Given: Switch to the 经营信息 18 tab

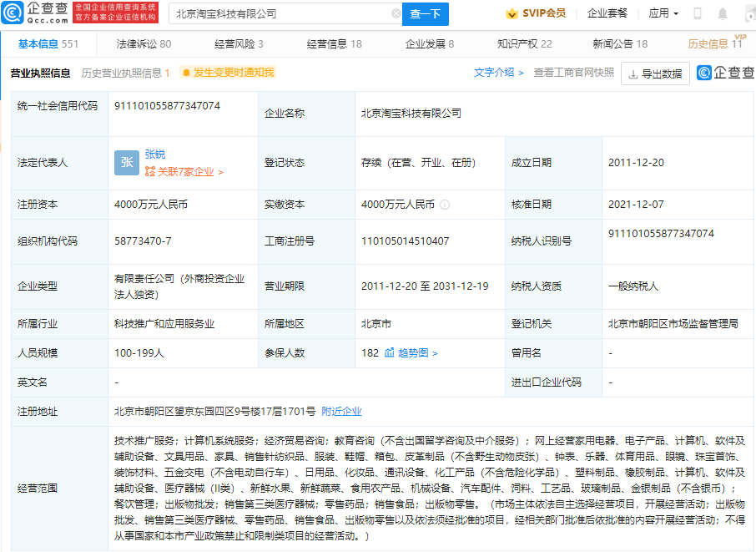Looking at the screenshot, I should coord(334,44).
